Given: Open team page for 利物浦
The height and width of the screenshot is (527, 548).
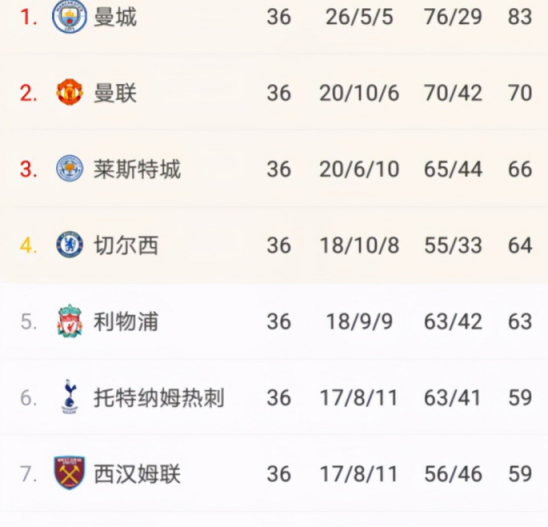Looking at the screenshot, I should pyautogui.click(x=126, y=321).
